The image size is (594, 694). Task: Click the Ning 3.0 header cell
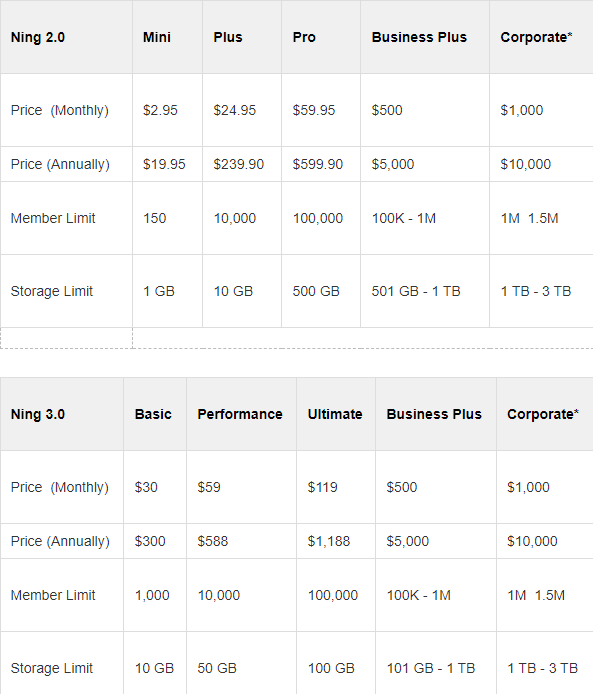click(x=62, y=414)
